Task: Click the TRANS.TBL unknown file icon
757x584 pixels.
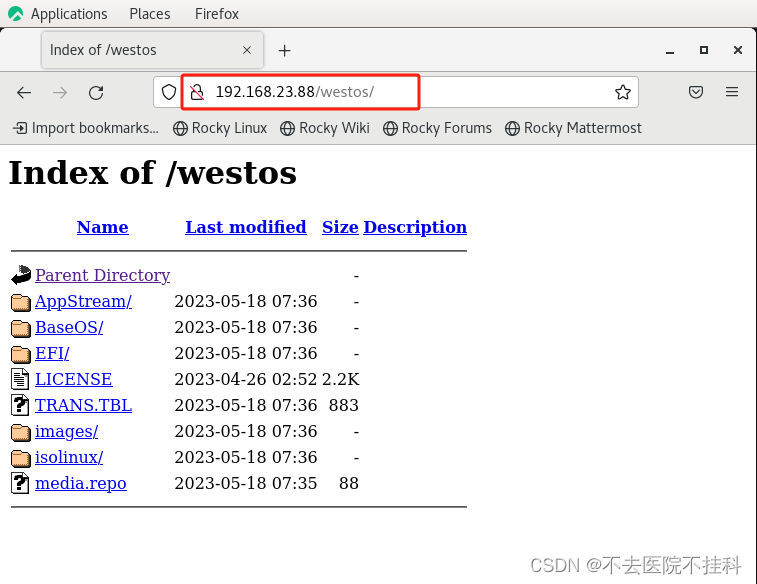Action: click(20, 405)
